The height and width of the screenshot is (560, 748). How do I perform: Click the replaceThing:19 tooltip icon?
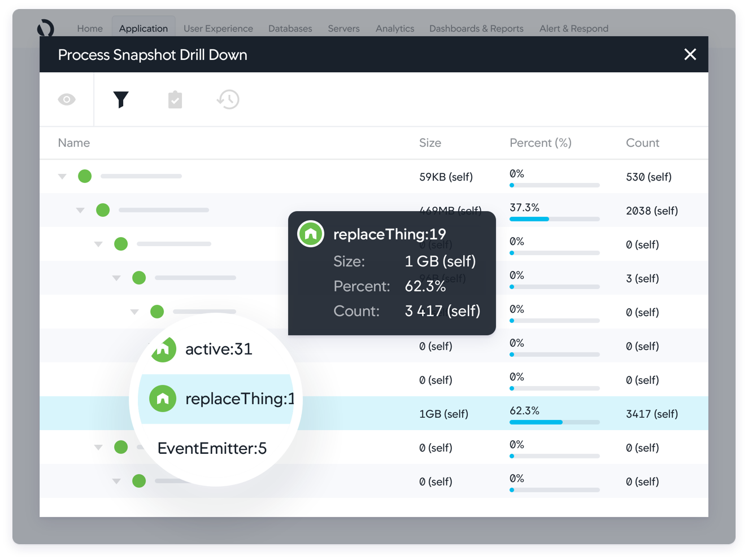(x=311, y=234)
